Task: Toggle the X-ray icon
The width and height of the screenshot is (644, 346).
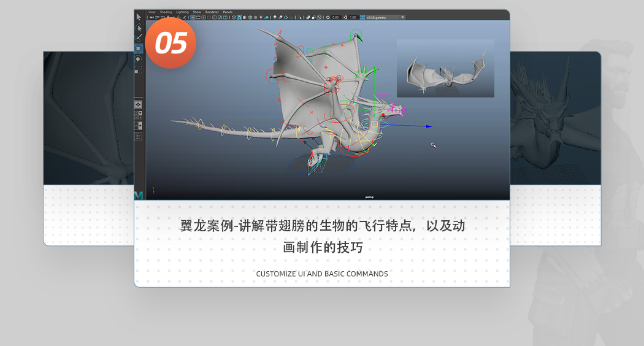Action: coord(308,17)
